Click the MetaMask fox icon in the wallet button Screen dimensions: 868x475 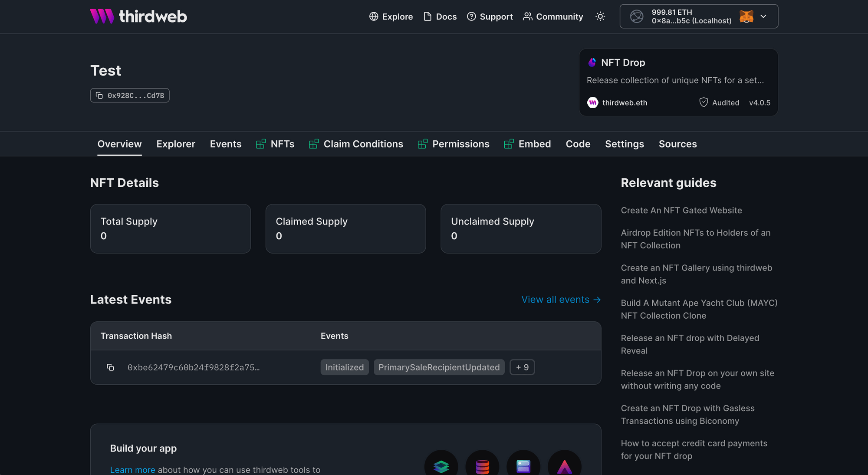click(745, 16)
